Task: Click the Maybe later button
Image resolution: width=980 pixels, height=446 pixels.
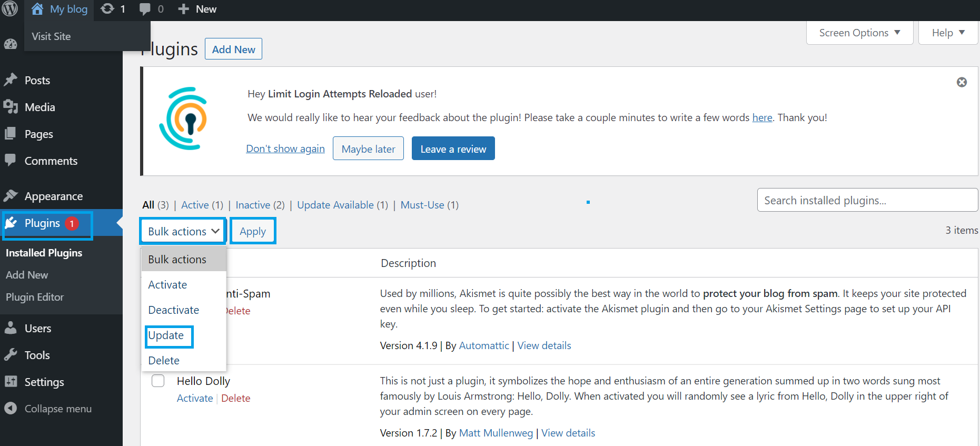Action: pyautogui.click(x=369, y=148)
